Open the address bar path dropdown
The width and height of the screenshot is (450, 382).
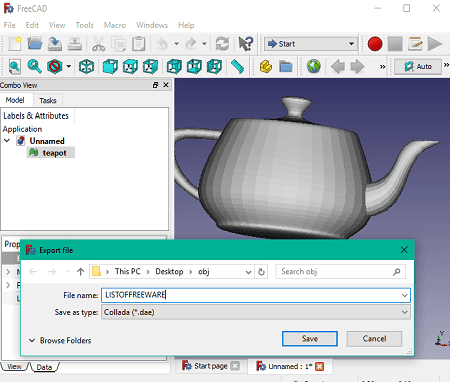(x=248, y=272)
